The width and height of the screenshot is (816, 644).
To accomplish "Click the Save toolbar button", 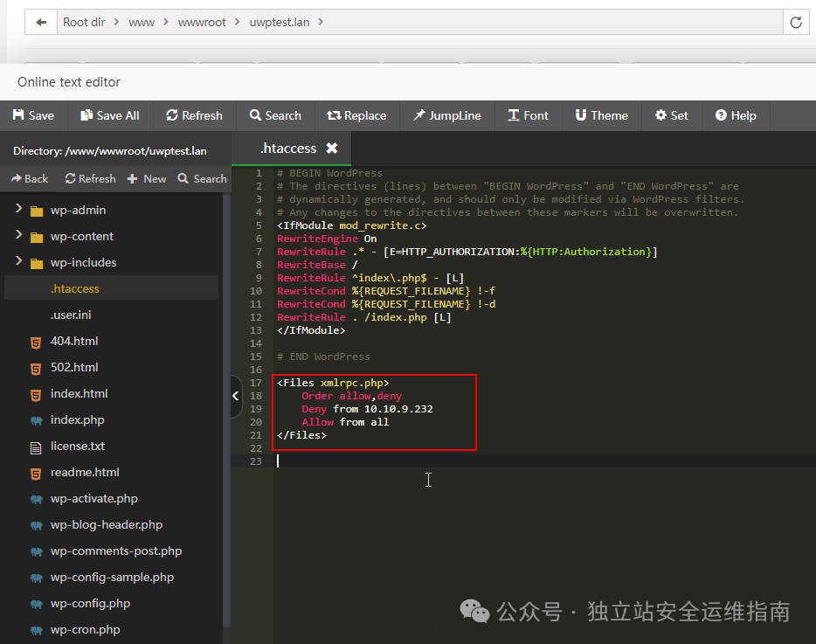I will coord(33,115).
